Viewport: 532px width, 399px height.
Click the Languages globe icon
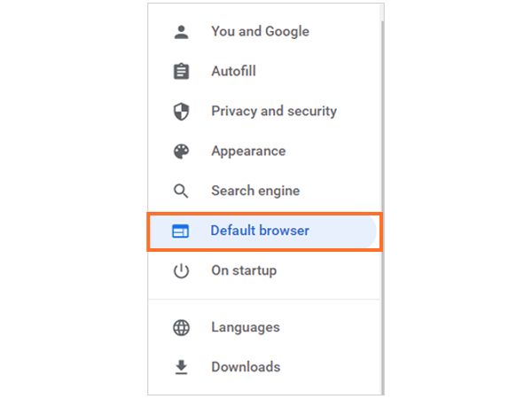[181, 328]
